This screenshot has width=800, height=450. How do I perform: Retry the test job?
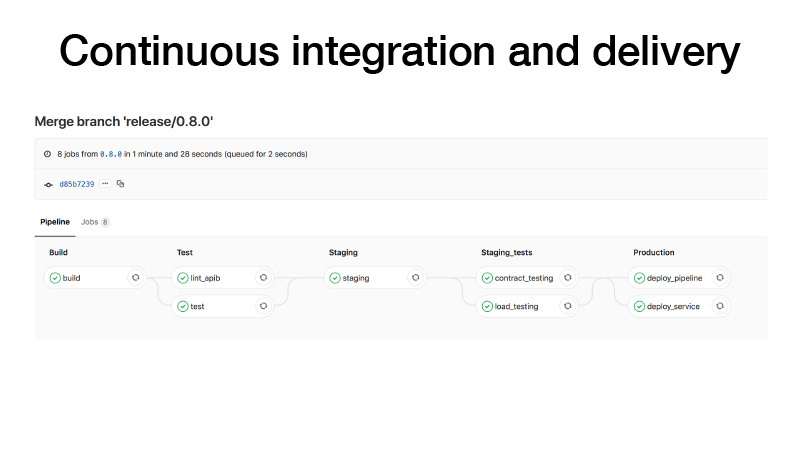(x=263, y=306)
